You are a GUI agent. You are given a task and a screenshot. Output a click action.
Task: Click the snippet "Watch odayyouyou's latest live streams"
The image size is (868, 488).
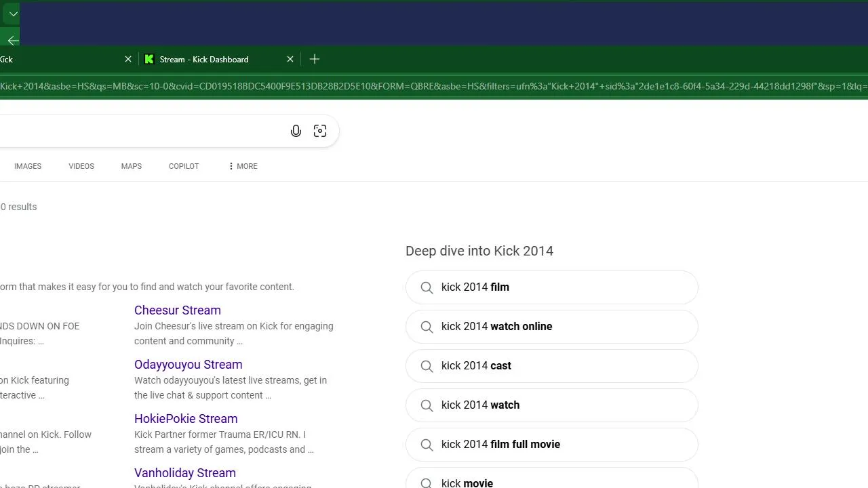[x=218, y=380]
